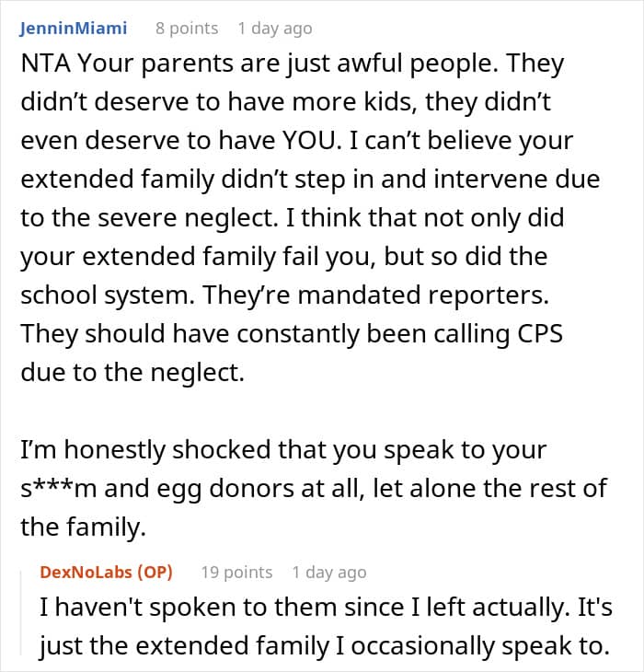Click the 8 points score label
The width and height of the screenshot is (644, 672).
(187, 29)
